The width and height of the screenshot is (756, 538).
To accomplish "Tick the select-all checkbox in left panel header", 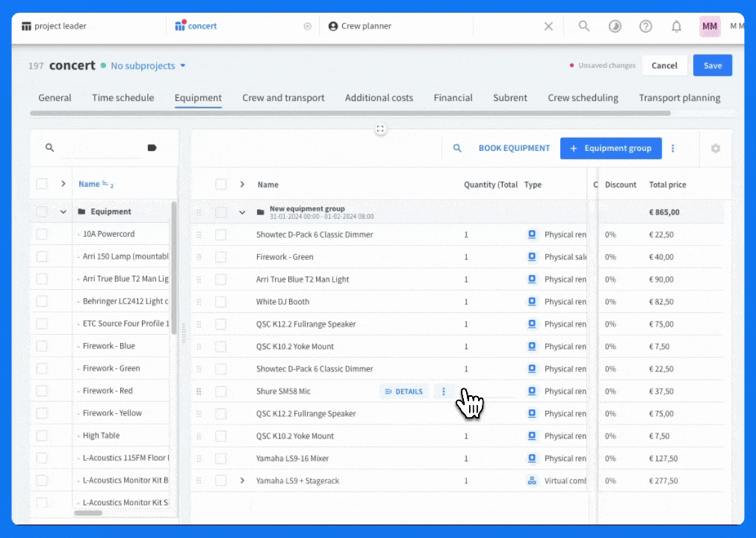I will pos(42,184).
